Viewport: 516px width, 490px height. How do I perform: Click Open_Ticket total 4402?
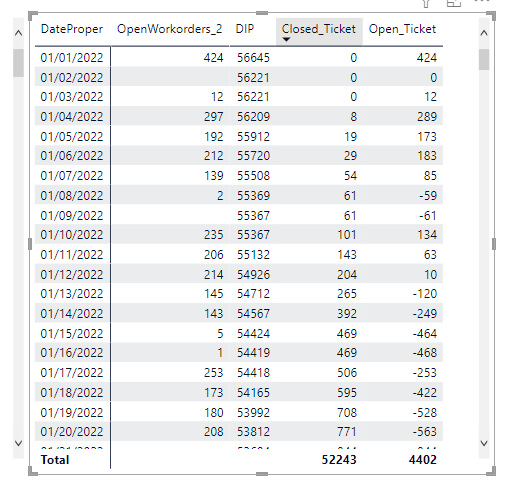423,460
